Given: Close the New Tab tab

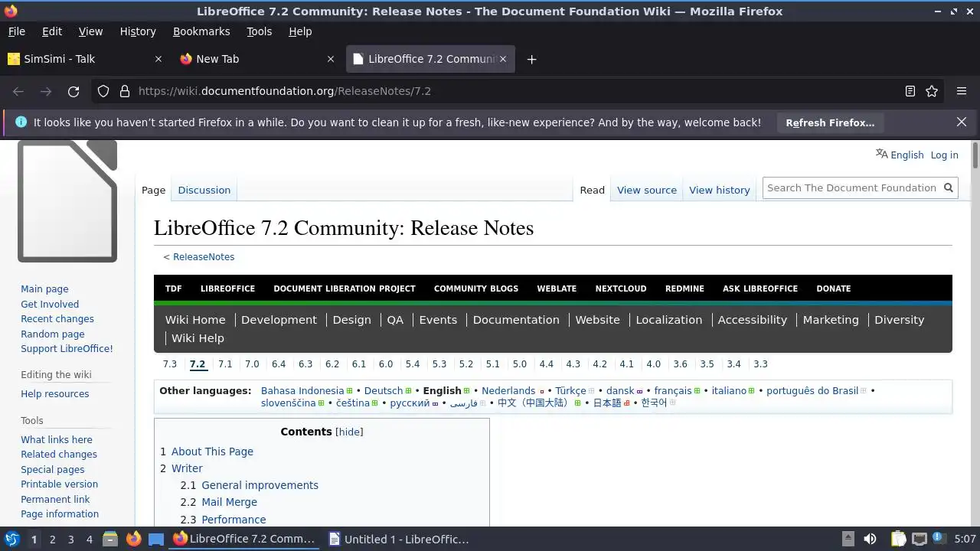Looking at the screenshot, I should (331, 59).
